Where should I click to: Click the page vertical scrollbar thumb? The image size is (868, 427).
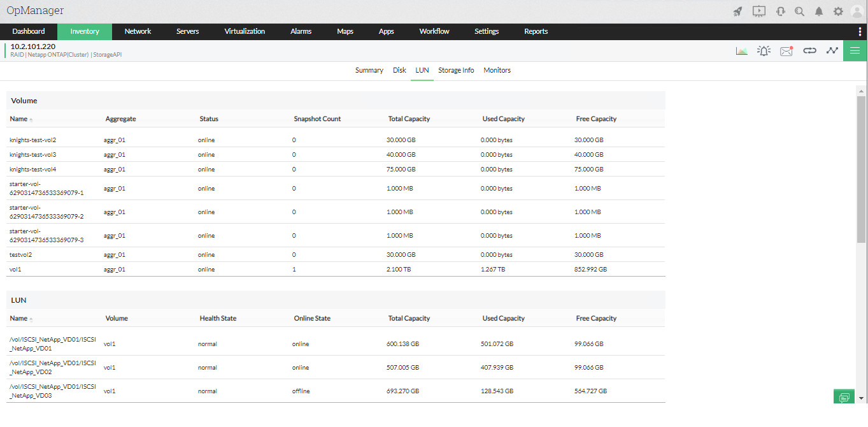(x=861, y=170)
